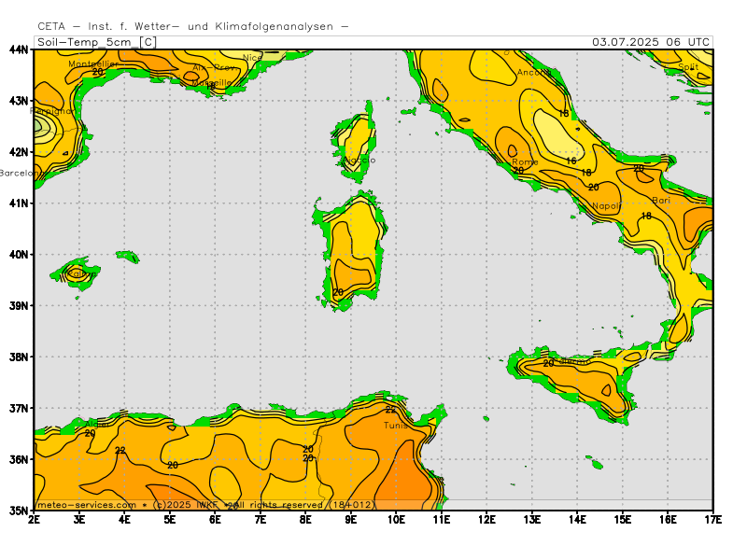Select the Palermo label on Sicily
Image resolution: width=747 pixels, height=560 pixels.
pyautogui.click(x=574, y=361)
